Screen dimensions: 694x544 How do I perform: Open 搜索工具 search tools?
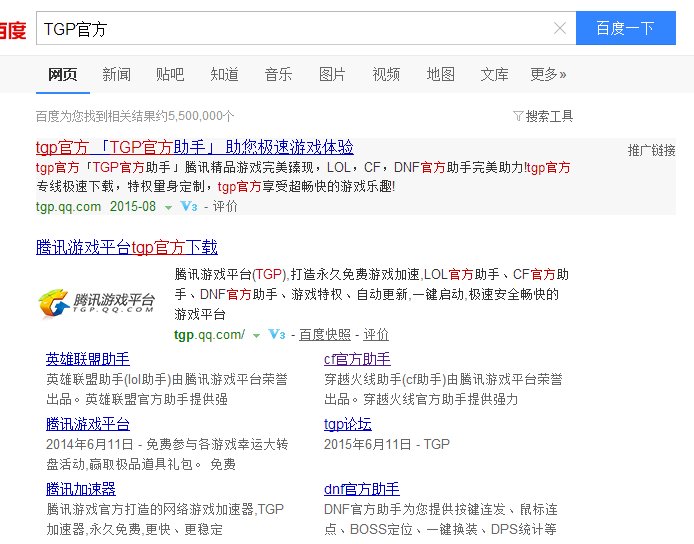click(x=543, y=116)
